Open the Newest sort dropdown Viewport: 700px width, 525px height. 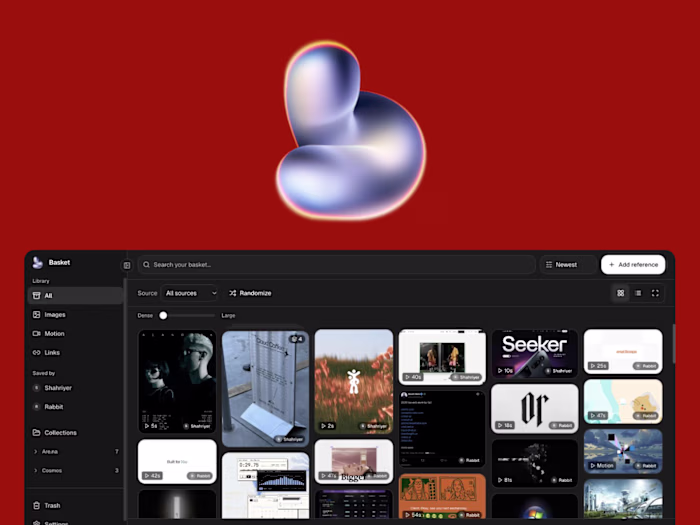[568, 265]
